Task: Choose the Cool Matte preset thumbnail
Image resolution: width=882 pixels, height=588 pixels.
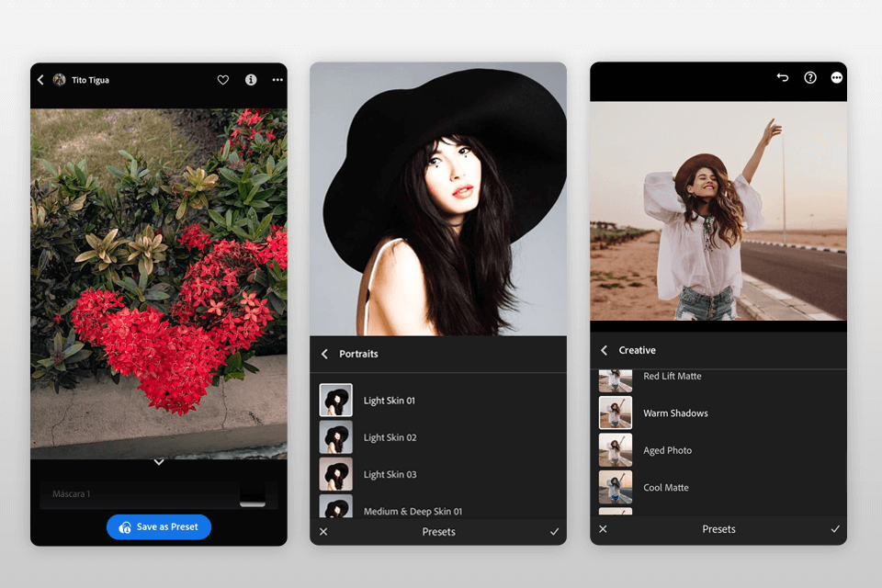Action: [616, 487]
